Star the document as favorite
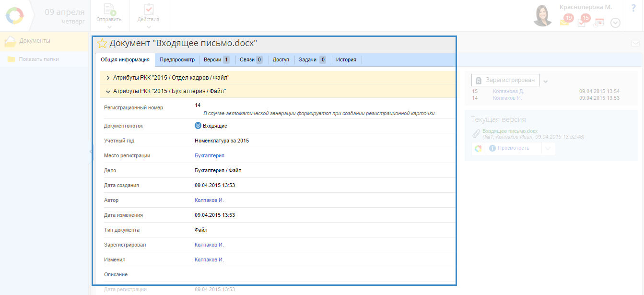Image resolution: width=644 pixels, height=295 pixels. [102, 44]
